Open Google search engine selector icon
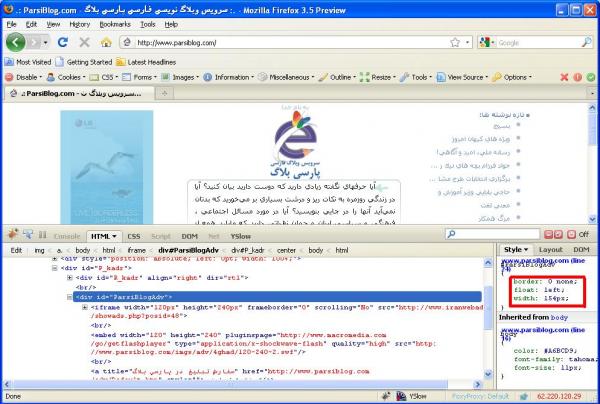600x404 pixels. [x=487, y=42]
